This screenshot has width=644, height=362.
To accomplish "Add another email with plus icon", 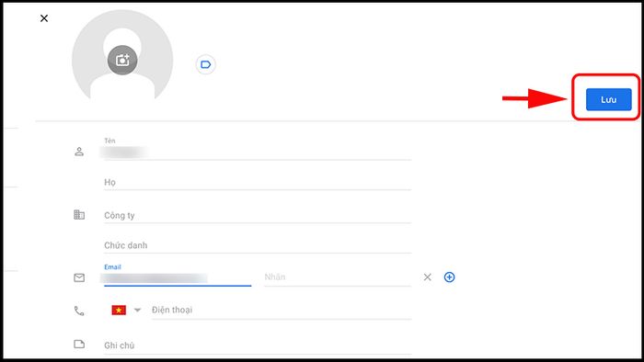I will pos(449,277).
